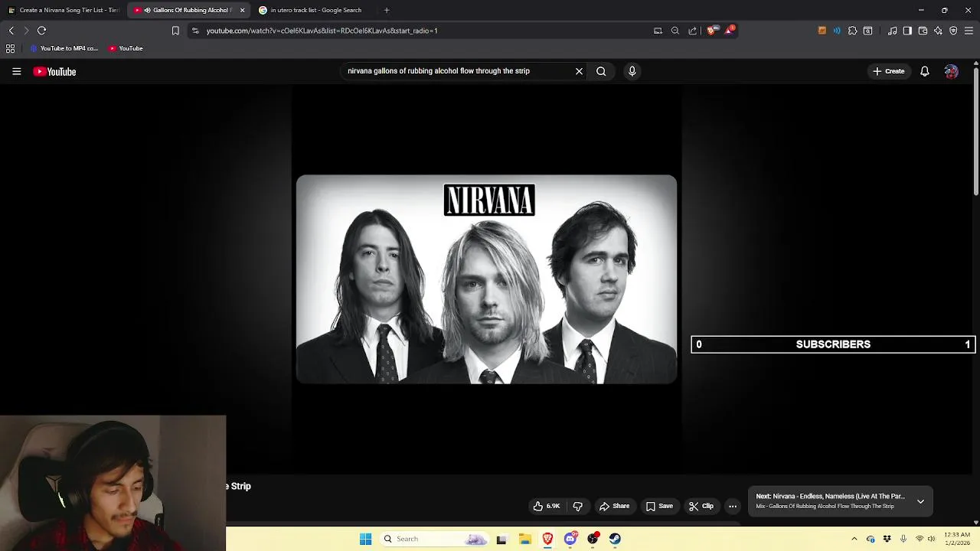
Task: Open the media control music-note icon
Action: [x=893, y=31]
